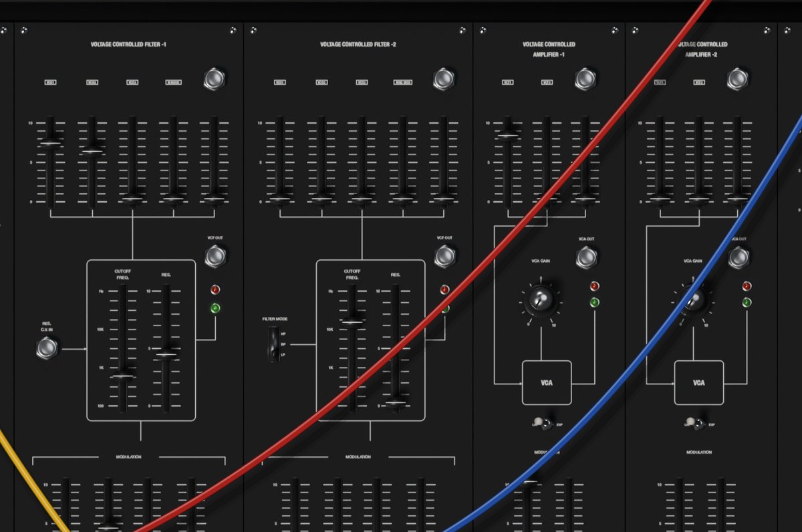Click the "MODULATION" label under Filter -1

(x=129, y=457)
